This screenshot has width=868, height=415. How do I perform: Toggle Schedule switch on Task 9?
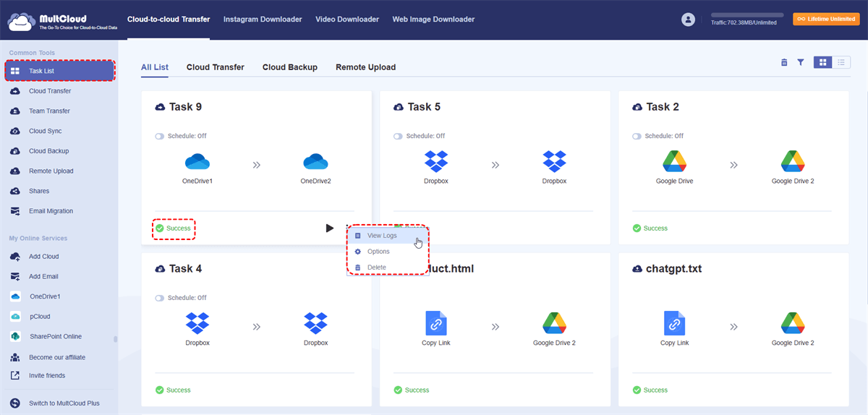pos(160,136)
